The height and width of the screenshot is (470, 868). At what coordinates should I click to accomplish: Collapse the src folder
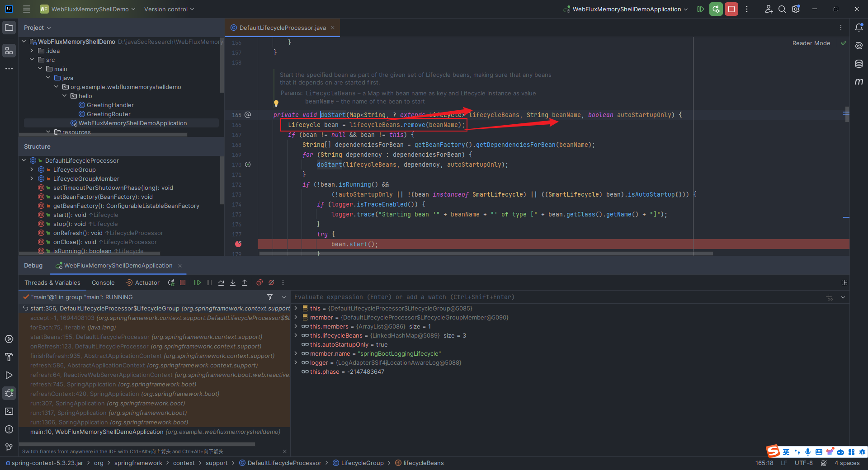coord(32,60)
